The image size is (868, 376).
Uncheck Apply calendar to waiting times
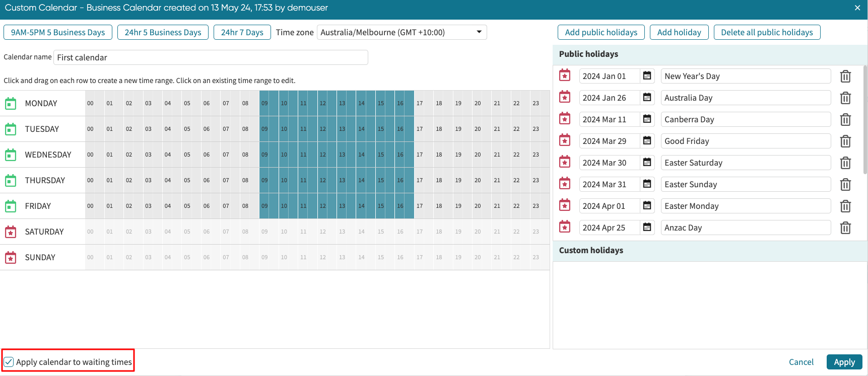coord(9,362)
